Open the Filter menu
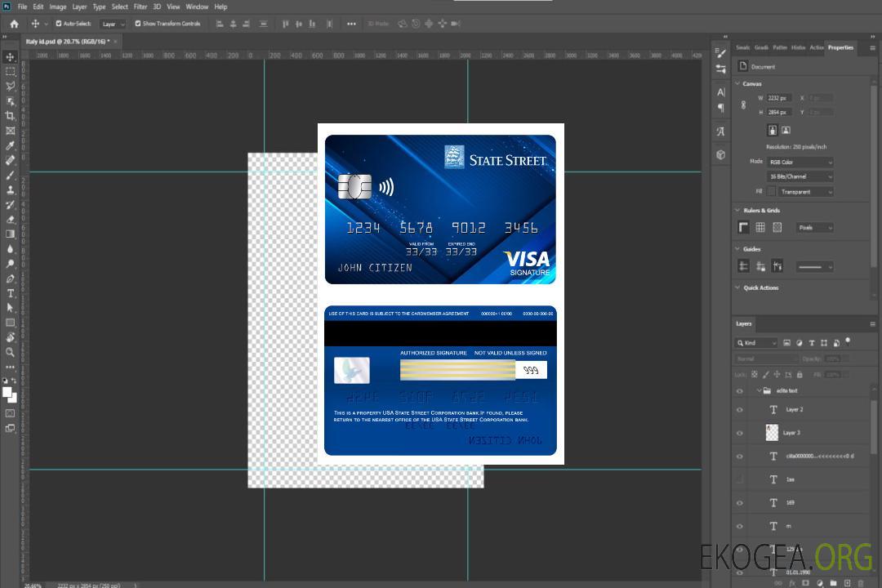Viewport: 882px width, 588px height. [x=140, y=7]
